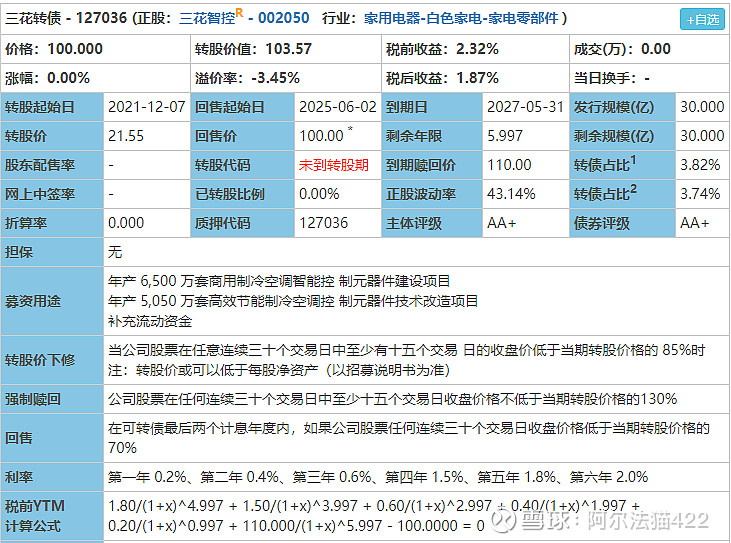The width and height of the screenshot is (731, 543).
Task: Select the 转股价 value 21.55
Action: click(x=126, y=136)
